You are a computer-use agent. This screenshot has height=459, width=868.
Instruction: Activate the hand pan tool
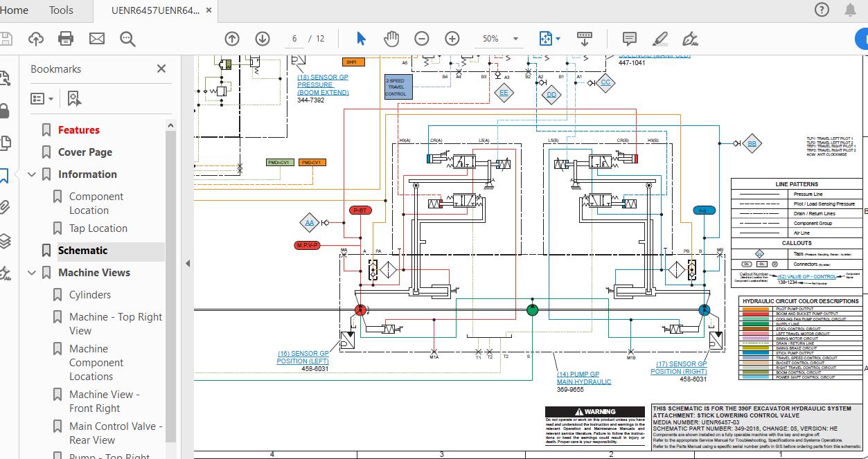tap(391, 39)
